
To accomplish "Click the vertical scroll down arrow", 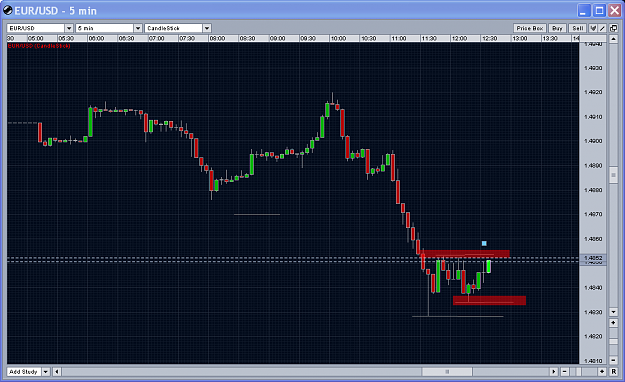I will coord(613,312).
